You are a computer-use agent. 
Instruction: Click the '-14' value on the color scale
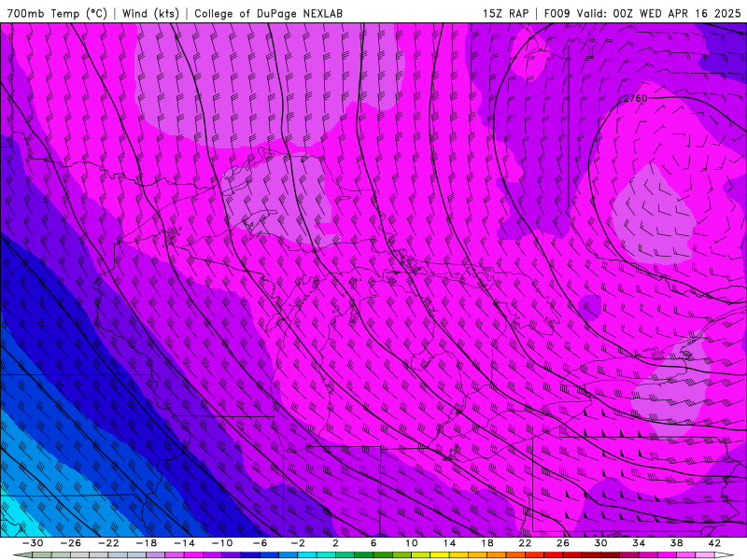click(184, 543)
